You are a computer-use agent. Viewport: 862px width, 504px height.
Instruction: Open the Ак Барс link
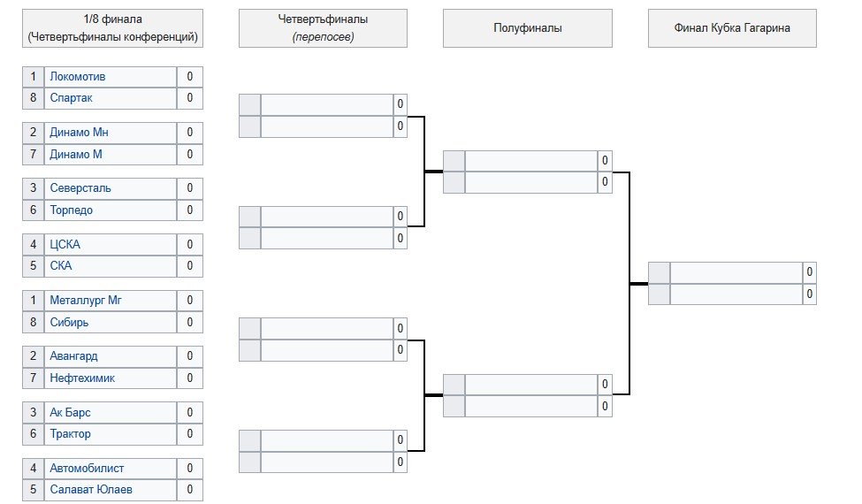point(71,413)
